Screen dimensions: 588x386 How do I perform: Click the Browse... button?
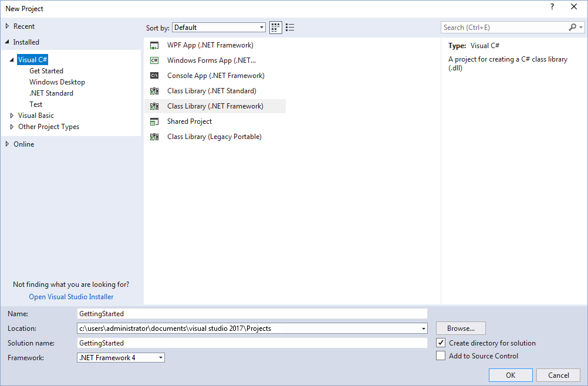[461, 329]
